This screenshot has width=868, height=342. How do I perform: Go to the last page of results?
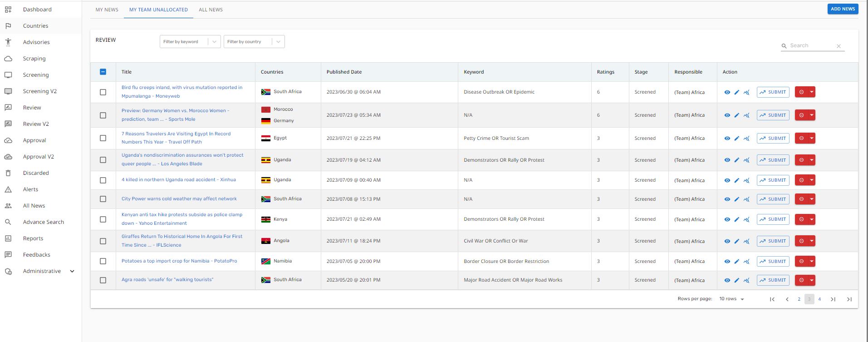(849, 299)
